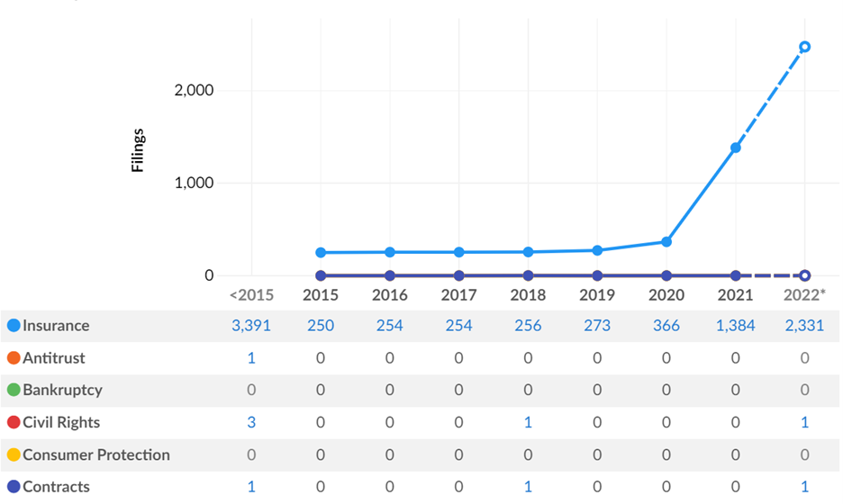Click the yellow Consumer Protection legend dot

tap(14, 455)
